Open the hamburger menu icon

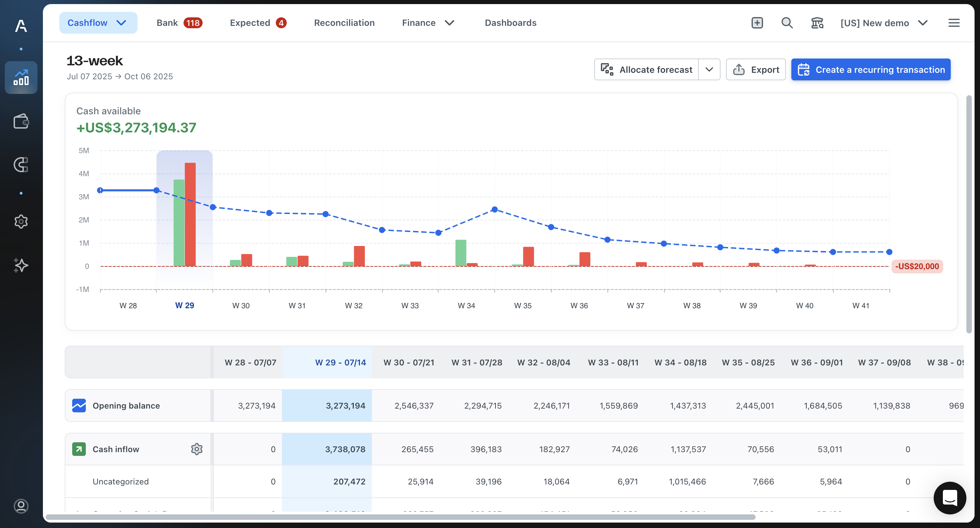pyautogui.click(x=954, y=23)
